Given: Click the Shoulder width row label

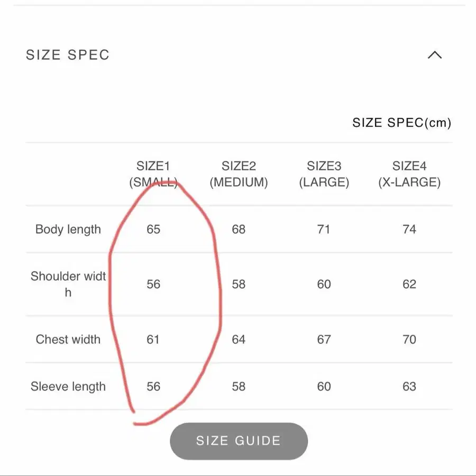Looking at the screenshot, I should click(x=68, y=284).
